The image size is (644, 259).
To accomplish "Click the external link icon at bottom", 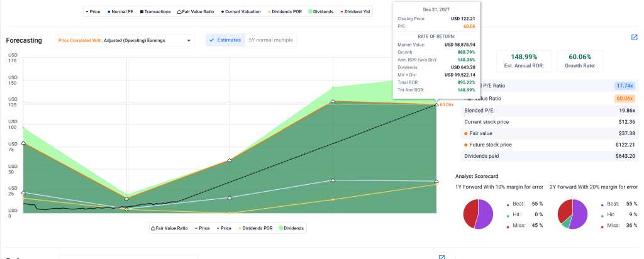I will click(441, 256).
